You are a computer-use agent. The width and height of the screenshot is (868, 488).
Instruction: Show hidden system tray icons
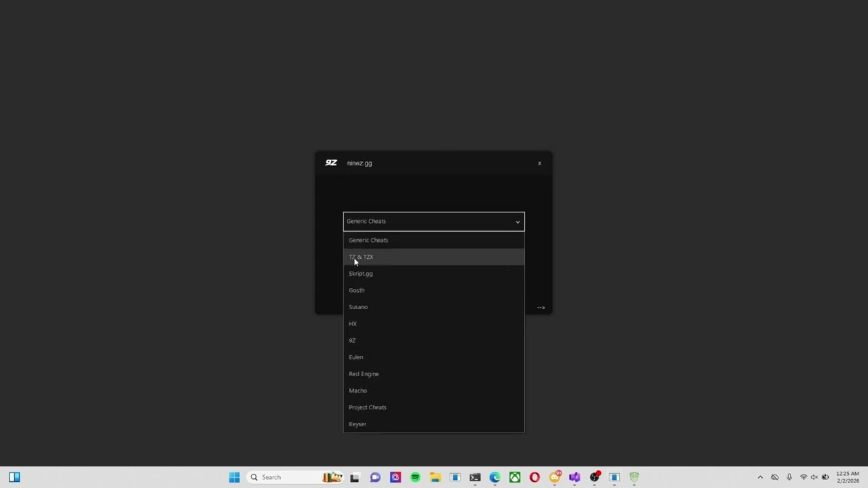pyautogui.click(x=760, y=477)
